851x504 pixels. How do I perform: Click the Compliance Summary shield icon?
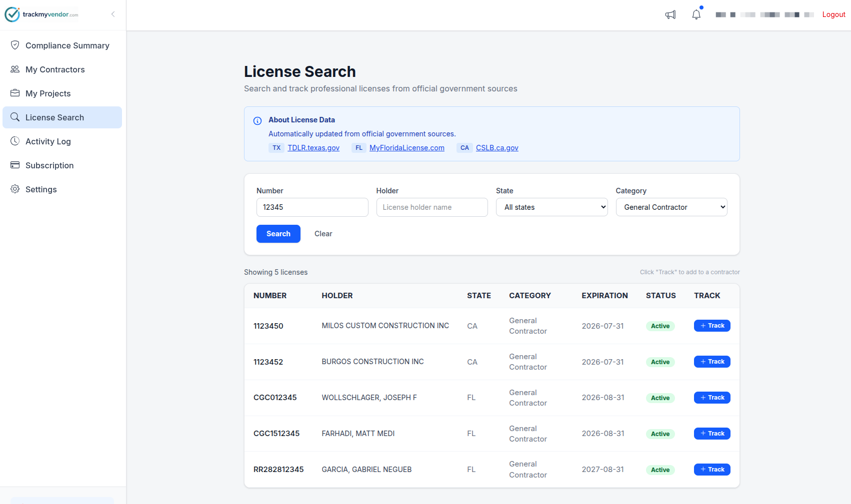tap(15, 45)
